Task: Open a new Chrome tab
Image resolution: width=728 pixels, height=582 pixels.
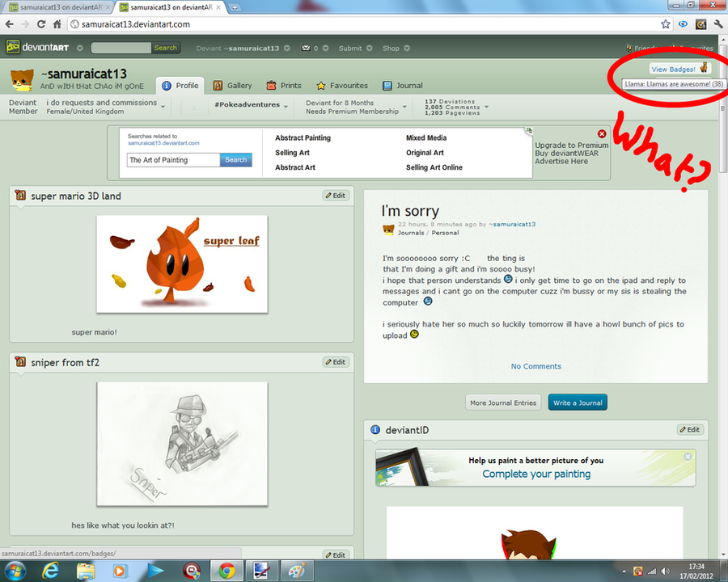Action: 235,7
